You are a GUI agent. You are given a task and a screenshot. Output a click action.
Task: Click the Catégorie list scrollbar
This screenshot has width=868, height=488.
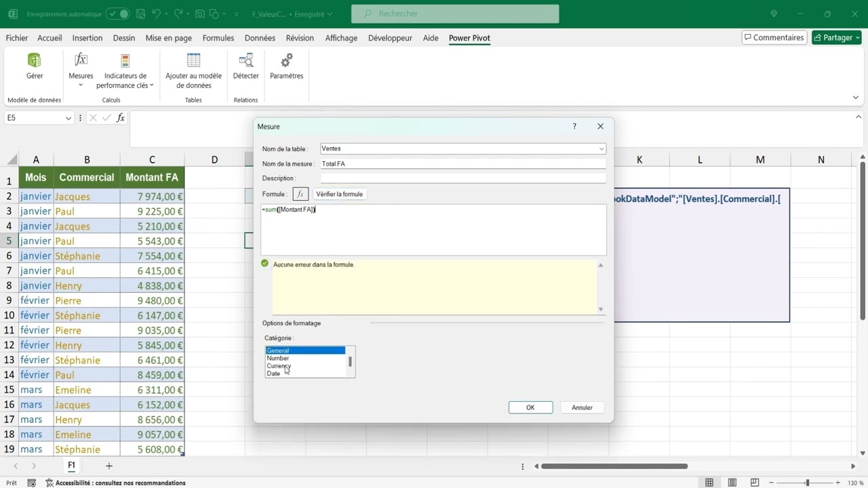pos(351,362)
